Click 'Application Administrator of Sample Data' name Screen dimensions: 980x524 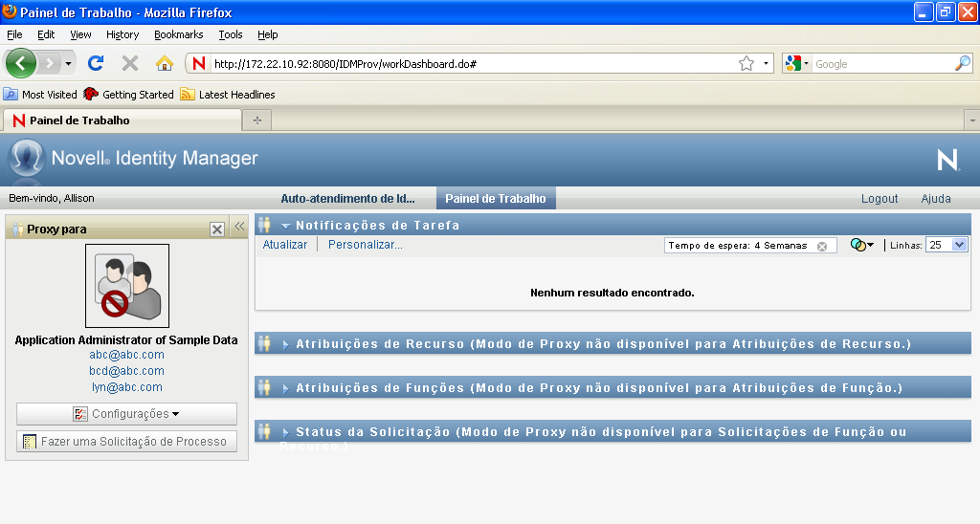tap(126, 339)
